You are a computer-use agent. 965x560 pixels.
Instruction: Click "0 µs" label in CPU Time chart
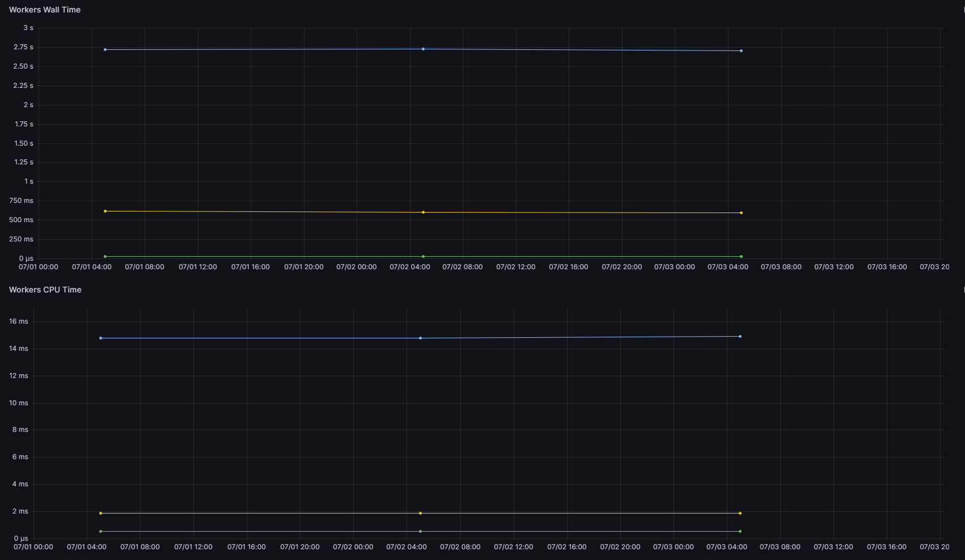(21, 538)
